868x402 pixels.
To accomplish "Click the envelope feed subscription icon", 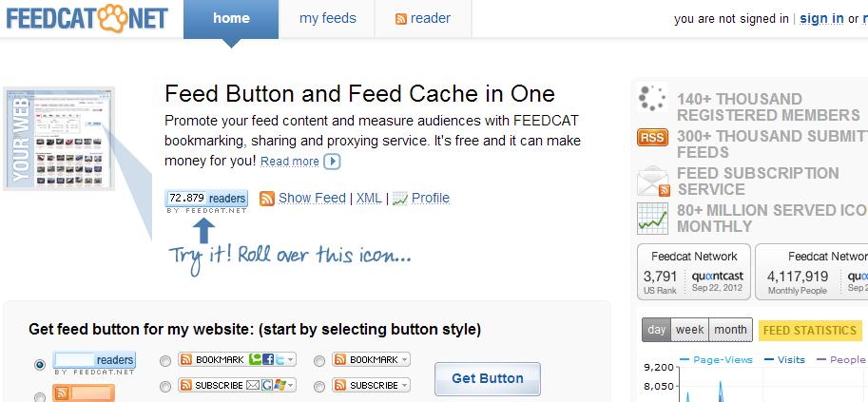I will (653, 181).
